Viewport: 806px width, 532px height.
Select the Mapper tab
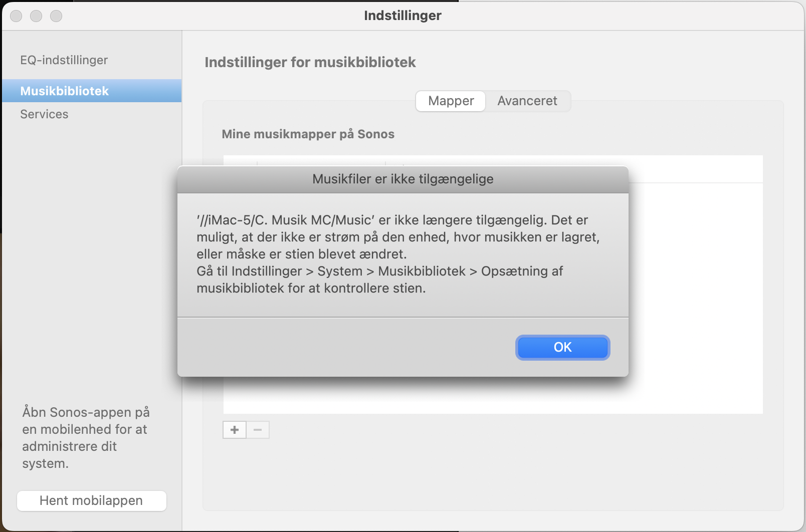pos(451,101)
